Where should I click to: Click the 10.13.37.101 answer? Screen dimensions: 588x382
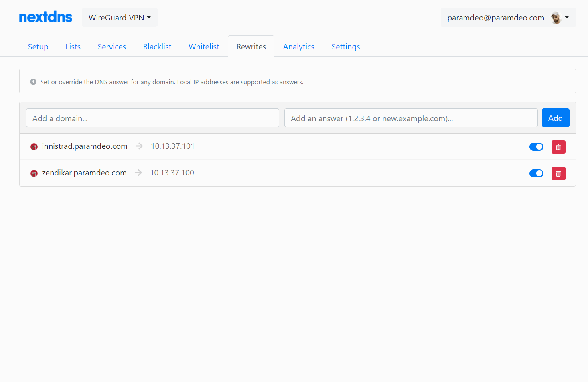(172, 146)
